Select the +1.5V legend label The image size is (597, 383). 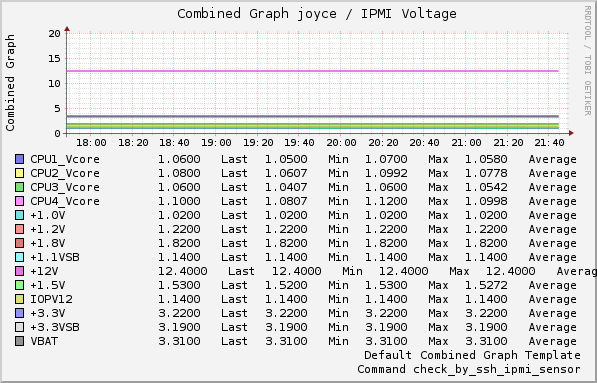click(48, 285)
